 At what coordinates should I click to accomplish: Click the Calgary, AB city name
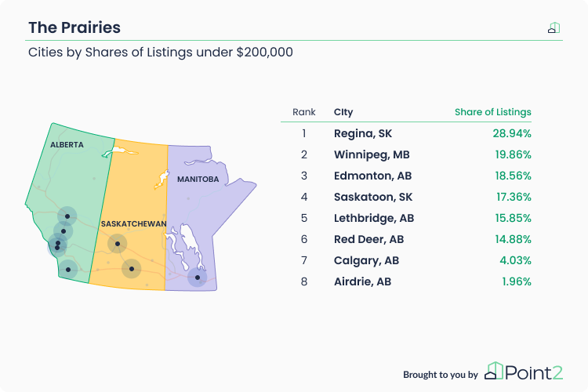pyautogui.click(x=366, y=261)
